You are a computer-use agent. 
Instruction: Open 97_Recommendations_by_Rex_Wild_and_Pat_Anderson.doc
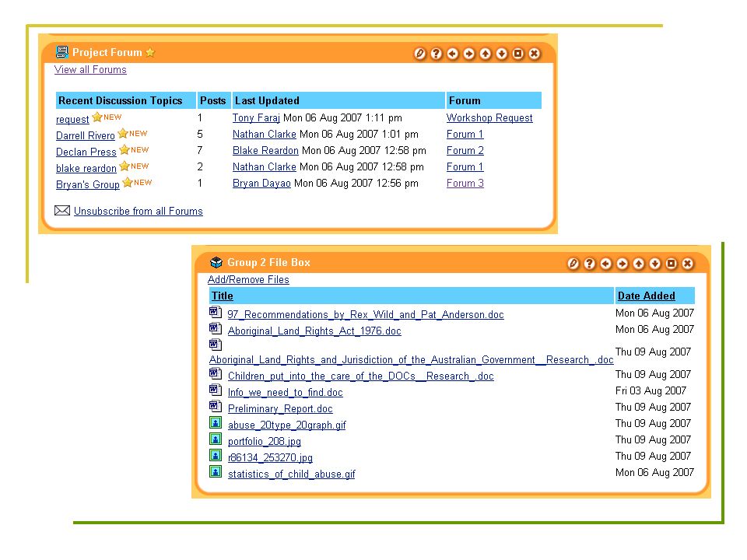click(366, 314)
